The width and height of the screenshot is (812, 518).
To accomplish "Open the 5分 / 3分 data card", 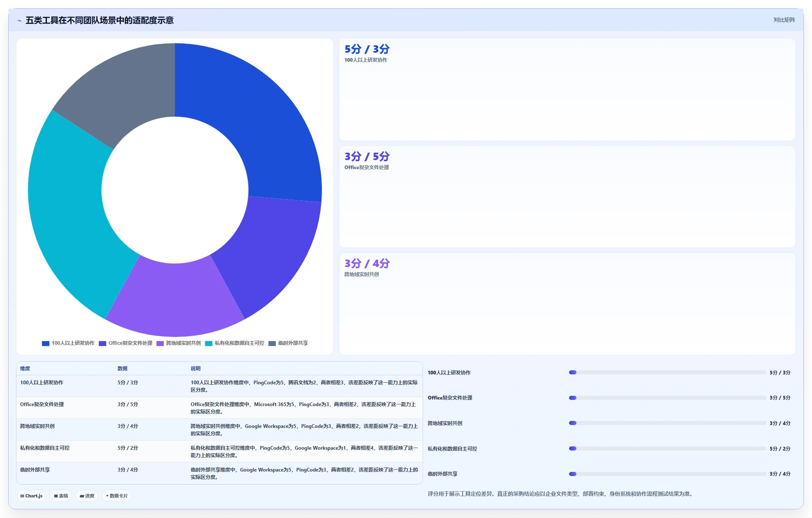I will click(x=567, y=90).
